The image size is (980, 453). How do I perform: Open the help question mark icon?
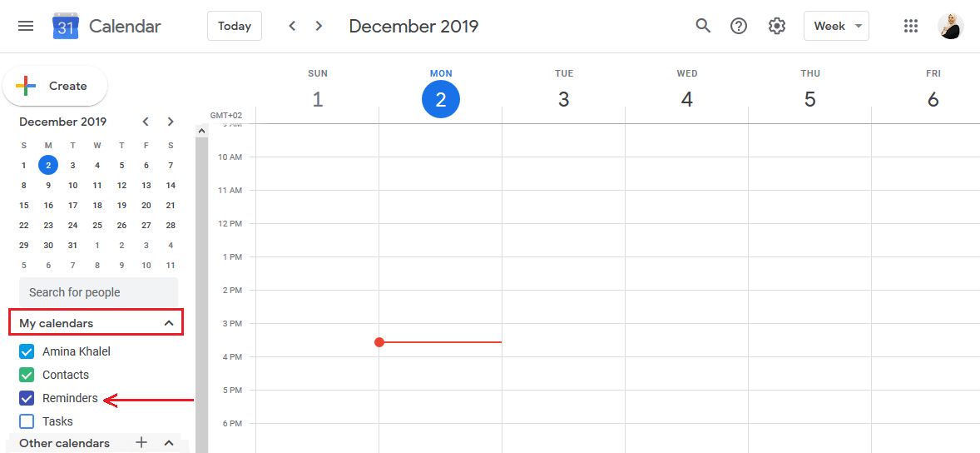click(739, 27)
